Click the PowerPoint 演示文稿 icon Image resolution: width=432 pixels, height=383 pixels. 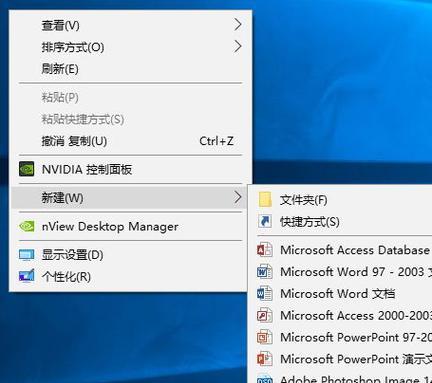tap(265, 359)
